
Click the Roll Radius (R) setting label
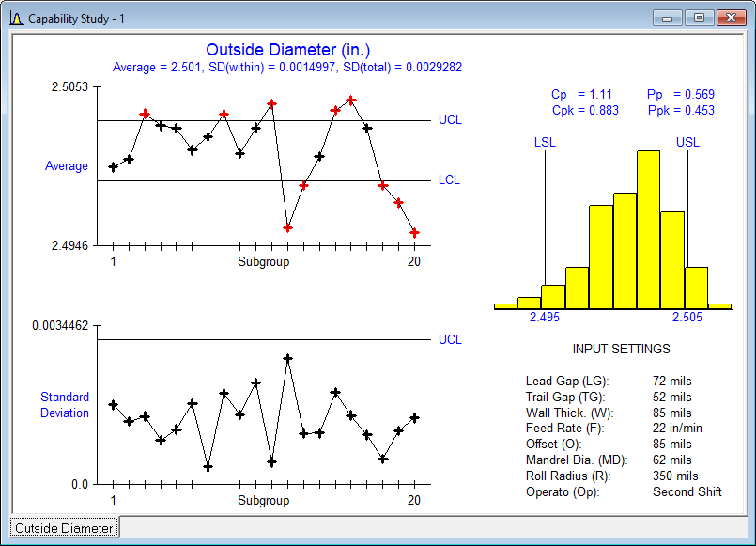[x=568, y=476]
